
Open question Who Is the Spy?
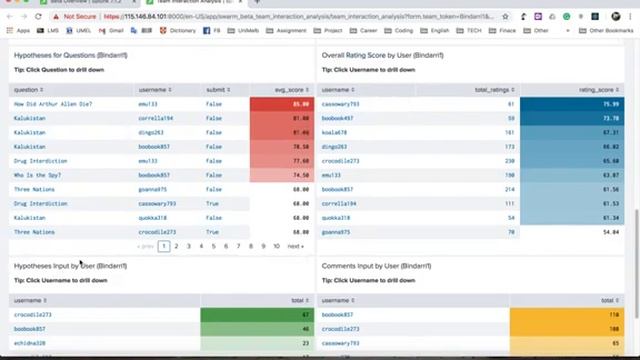pos(38,175)
